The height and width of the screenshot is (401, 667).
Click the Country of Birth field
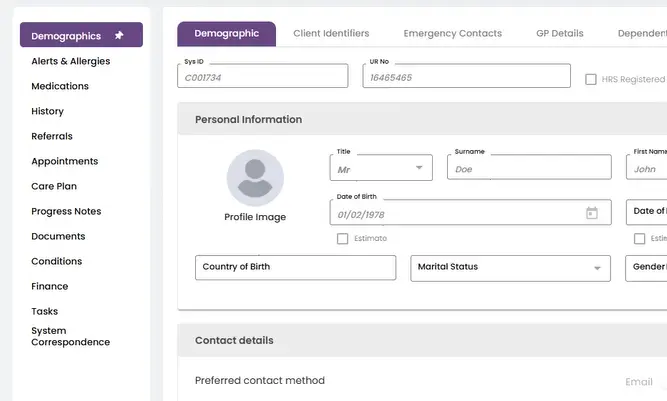[295, 268]
